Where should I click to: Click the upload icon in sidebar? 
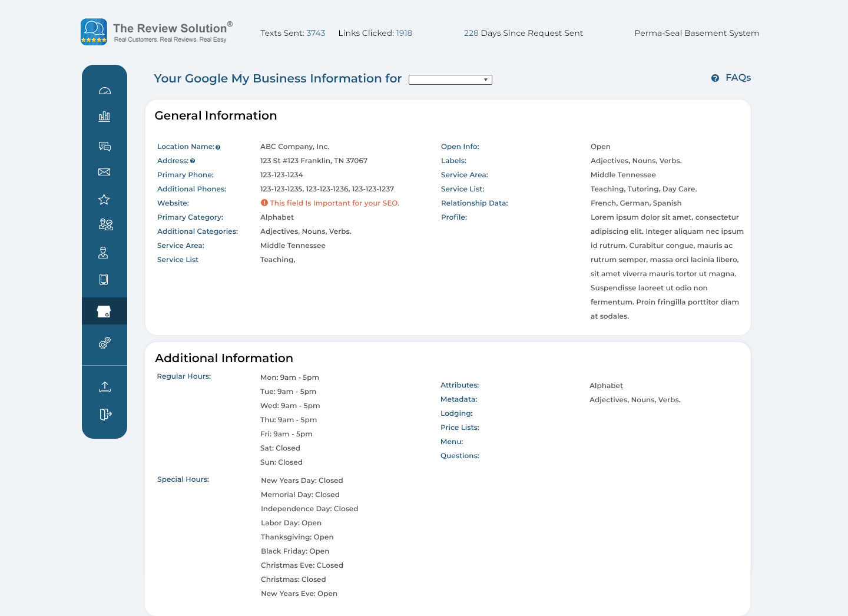[x=105, y=386]
